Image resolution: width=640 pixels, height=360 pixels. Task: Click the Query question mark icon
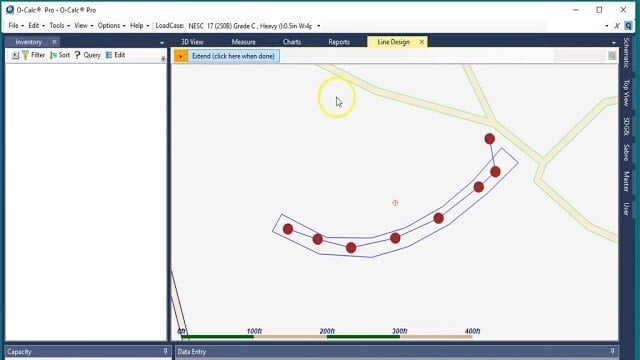click(x=77, y=55)
